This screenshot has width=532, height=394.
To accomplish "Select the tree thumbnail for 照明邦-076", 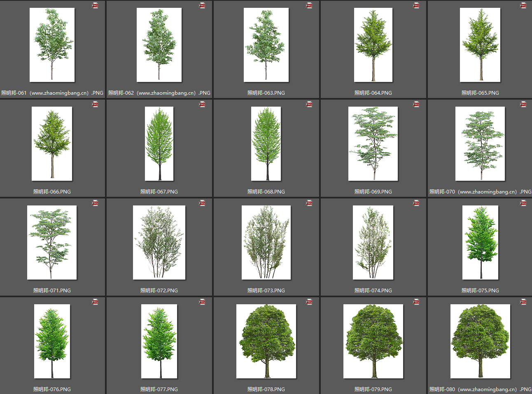I will 52,341.
